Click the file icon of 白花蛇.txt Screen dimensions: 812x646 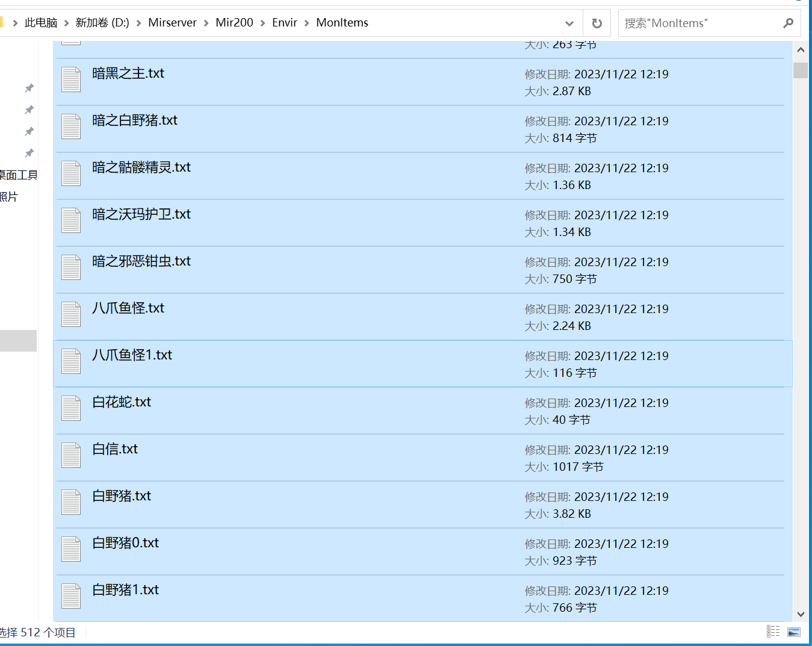(71, 408)
